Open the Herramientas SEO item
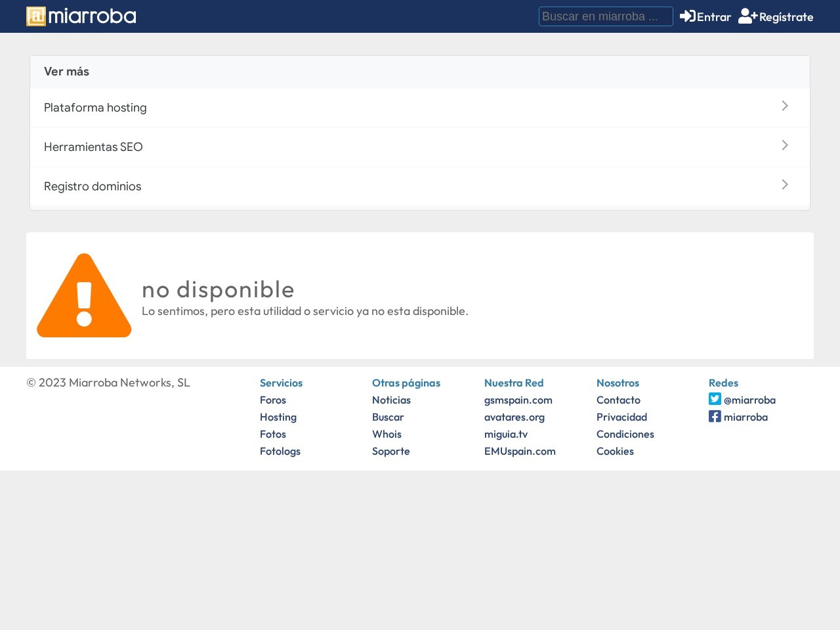Viewport: 840px width, 630px height. (x=420, y=147)
